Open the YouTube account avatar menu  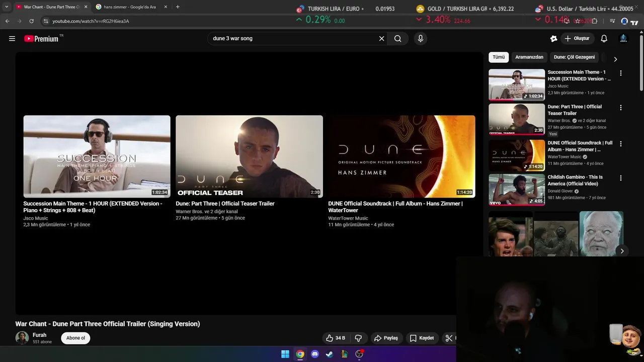pyautogui.click(x=623, y=39)
